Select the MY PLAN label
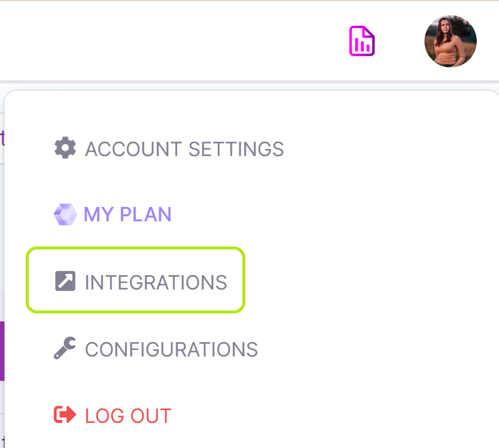499x448 pixels. click(x=127, y=215)
